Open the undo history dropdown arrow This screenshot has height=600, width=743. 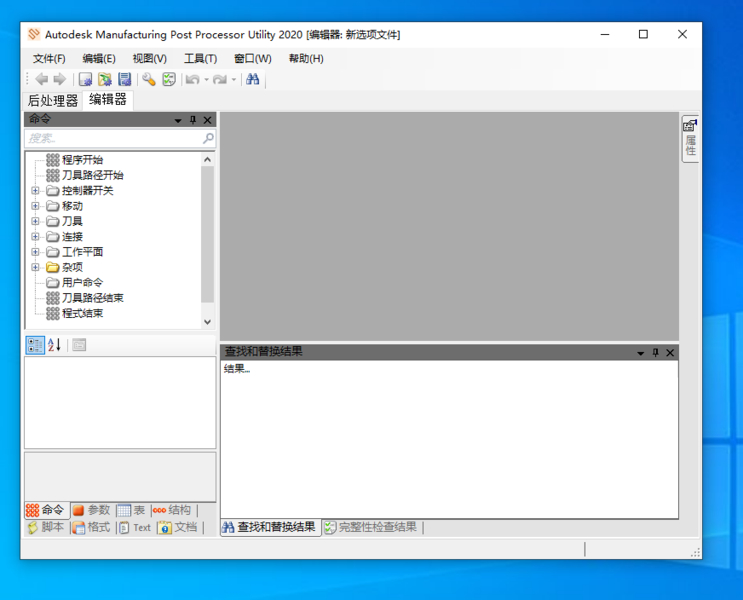[207, 80]
